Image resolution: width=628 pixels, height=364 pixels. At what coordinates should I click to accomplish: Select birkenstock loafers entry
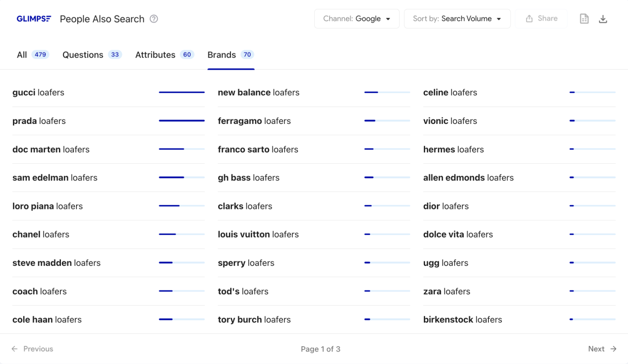coord(519,320)
